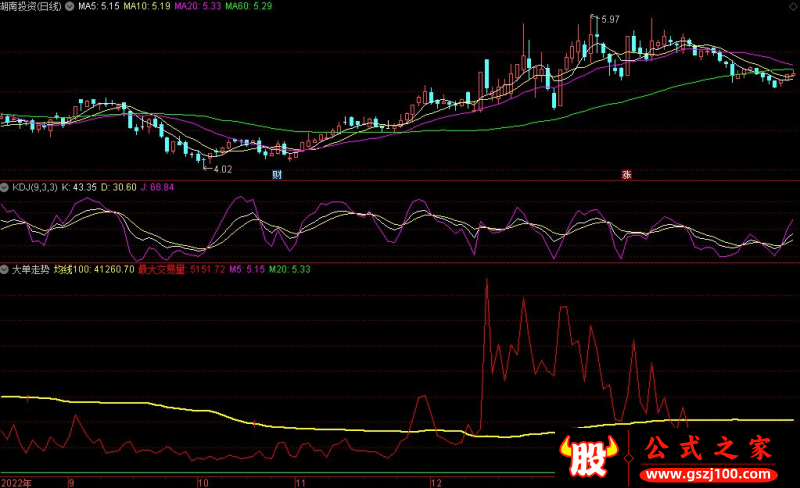800x488 pixels.
Task: Click the 均线100: 41260.70 value
Action: pyautogui.click(x=94, y=269)
